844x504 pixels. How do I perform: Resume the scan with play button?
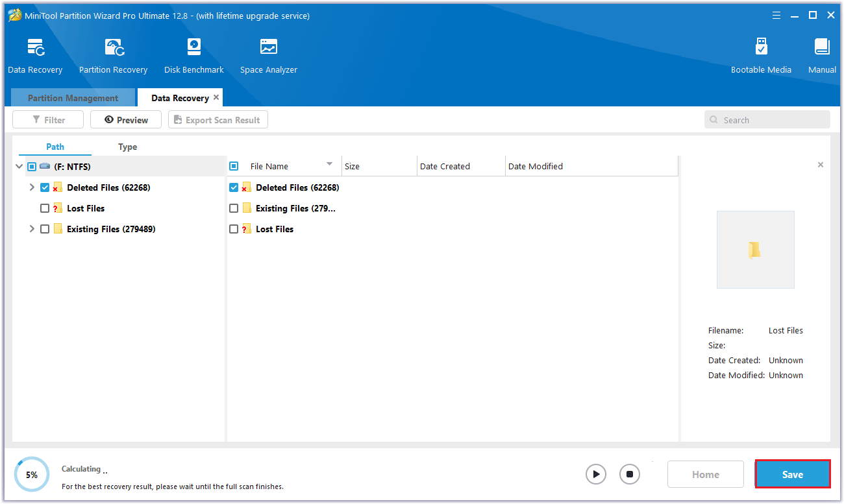click(x=595, y=474)
